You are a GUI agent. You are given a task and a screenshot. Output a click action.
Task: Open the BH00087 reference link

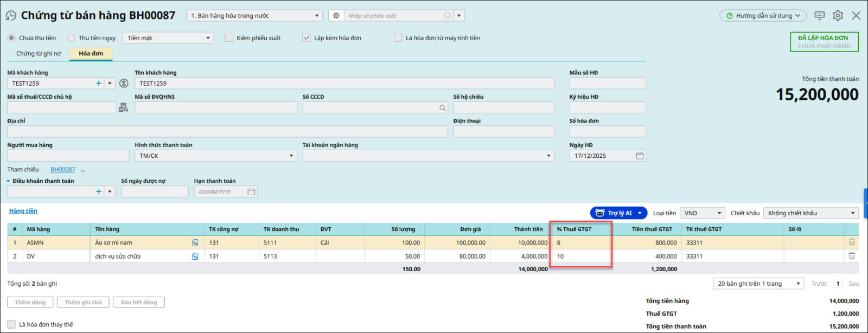coord(63,169)
